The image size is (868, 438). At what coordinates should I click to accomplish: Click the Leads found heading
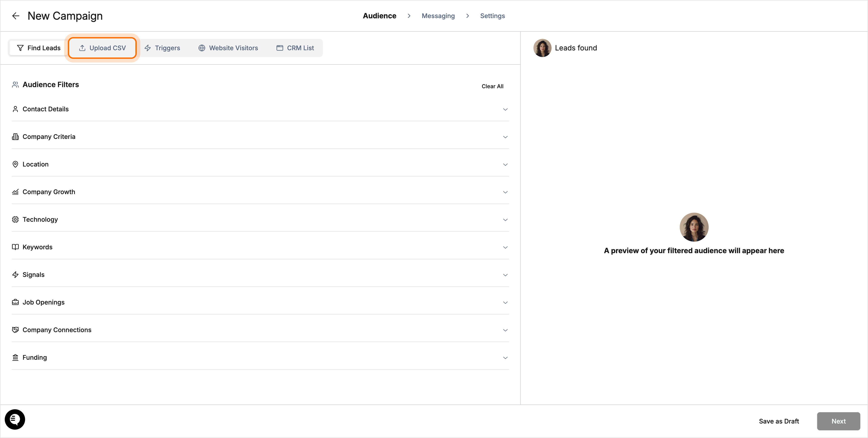(576, 48)
